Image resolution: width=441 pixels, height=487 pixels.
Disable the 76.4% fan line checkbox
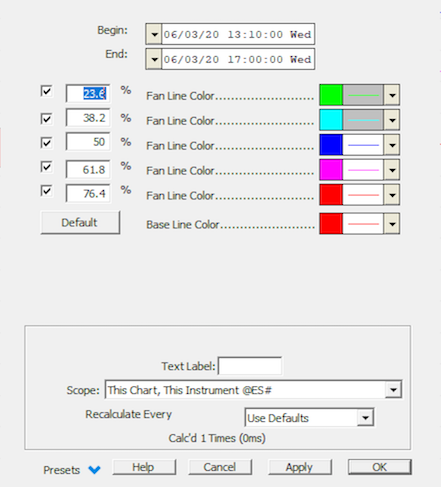coord(46,191)
